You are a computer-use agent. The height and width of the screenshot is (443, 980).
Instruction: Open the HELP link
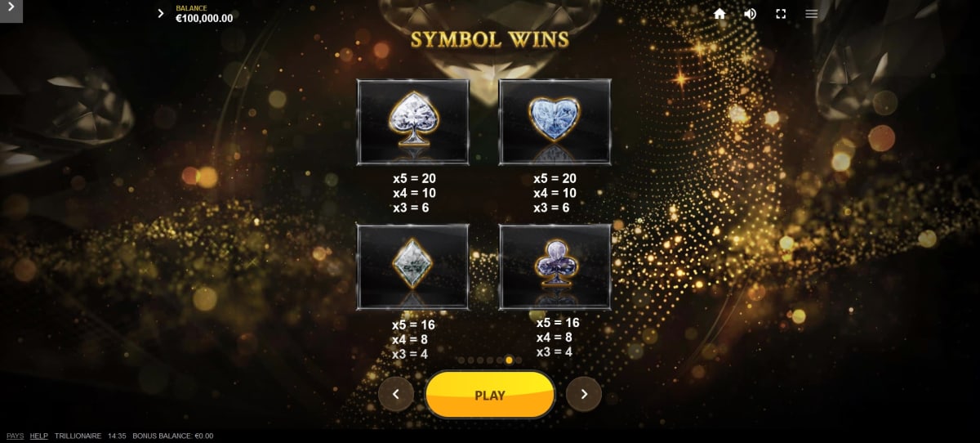(39, 436)
